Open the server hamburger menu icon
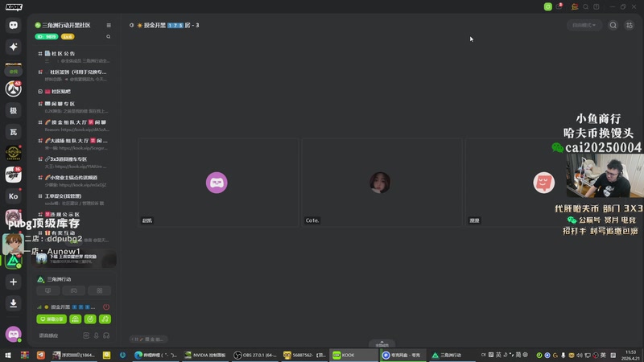 [109, 26]
